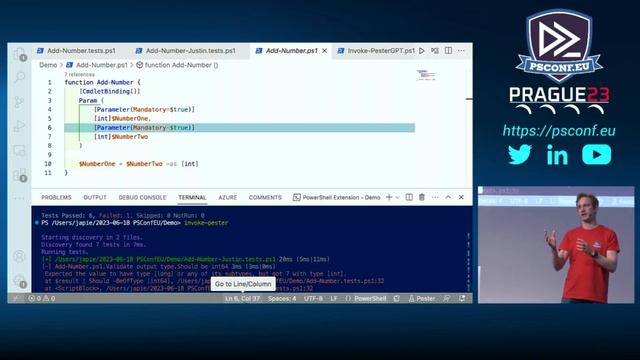Click the editor vertical scrollbar marker
Viewport: 640px width, 360px height.
coord(469,99)
